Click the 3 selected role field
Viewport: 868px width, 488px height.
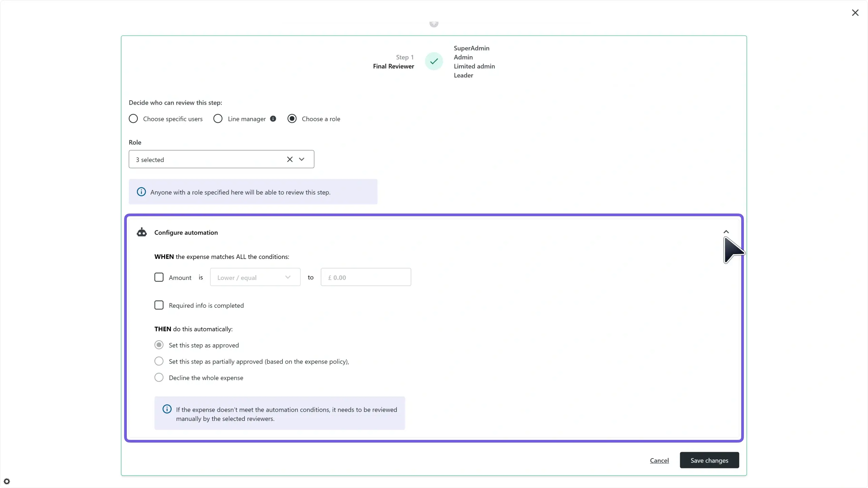(221, 159)
